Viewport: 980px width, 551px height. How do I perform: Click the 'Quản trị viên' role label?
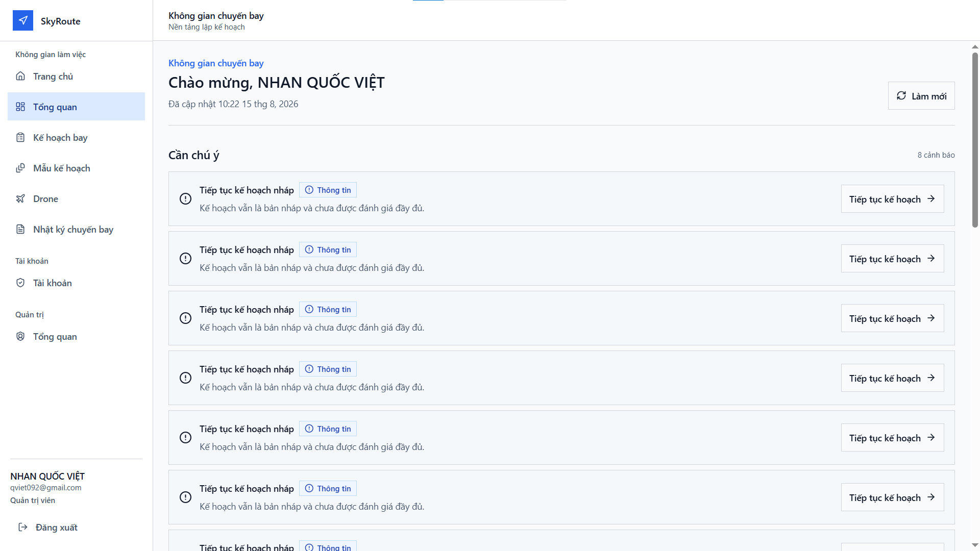click(33, 500)
